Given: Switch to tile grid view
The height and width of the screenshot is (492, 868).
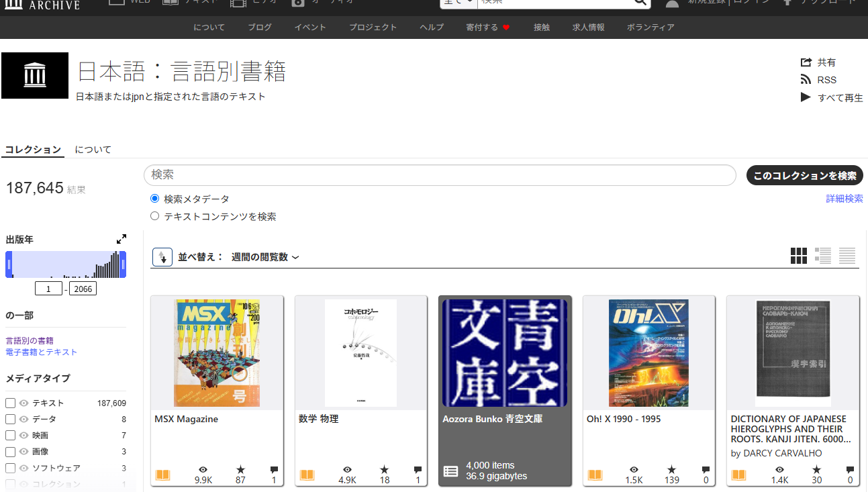Looking at the screenshot, I should [x=799, y=256].
